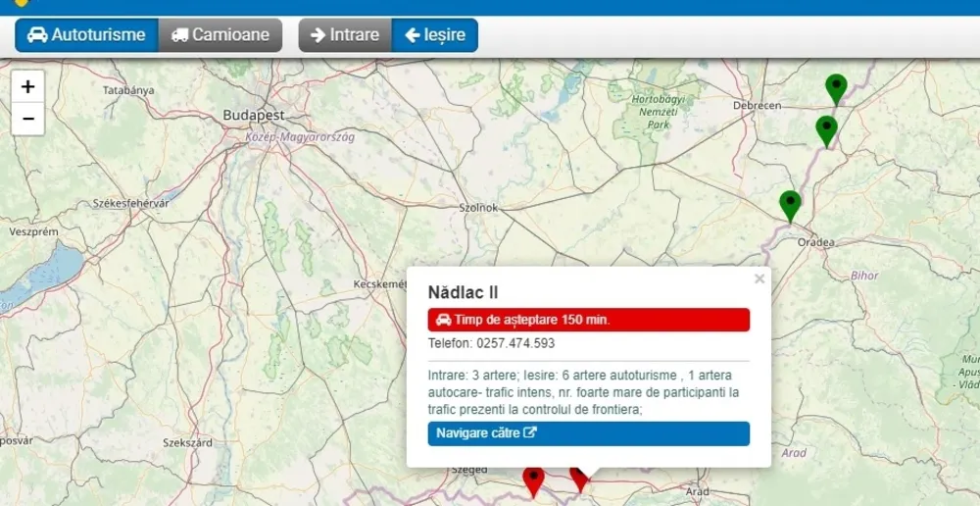Select the Intrare direction toggle
Image resolution: width=980 pixels, height=506 pixels.
click(x=345, y=35)
